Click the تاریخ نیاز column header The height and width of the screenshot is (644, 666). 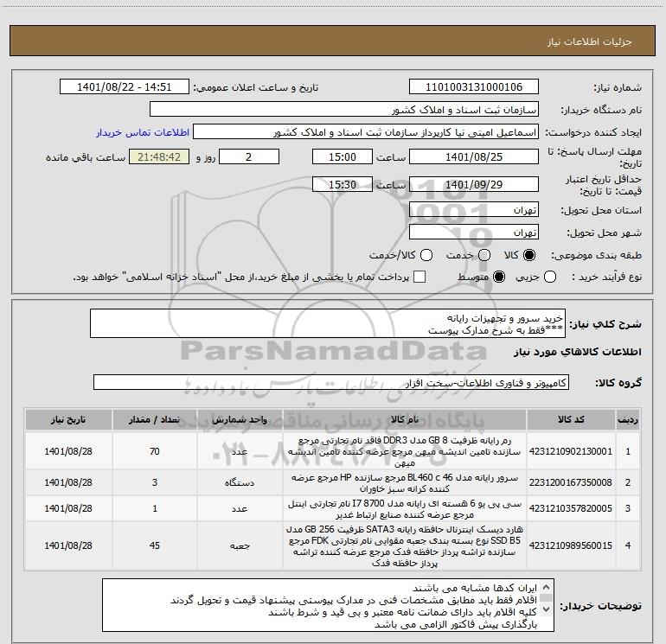click(68, 420)
